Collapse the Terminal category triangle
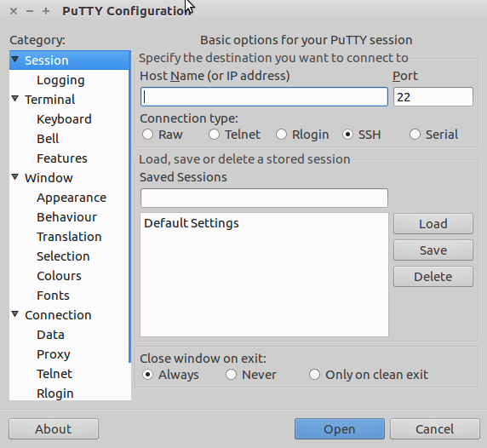This screenshot has height=448, width=487. coord(15,99)
